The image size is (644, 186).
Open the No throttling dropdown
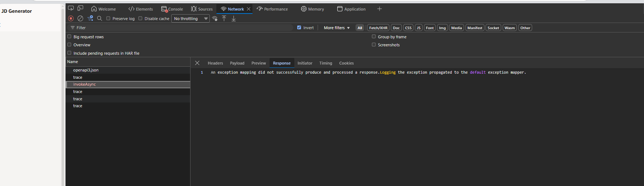pos(191,19)
